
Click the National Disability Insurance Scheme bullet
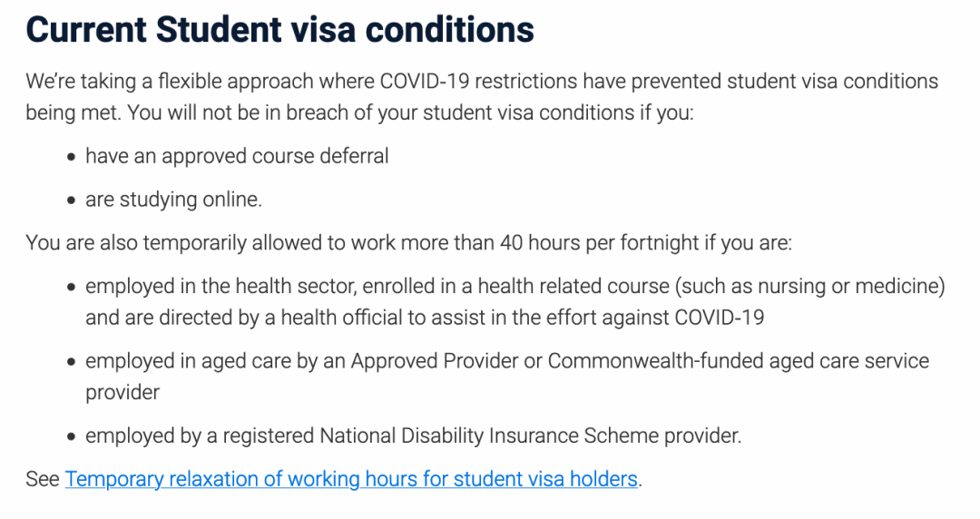[x=413, y=436]
